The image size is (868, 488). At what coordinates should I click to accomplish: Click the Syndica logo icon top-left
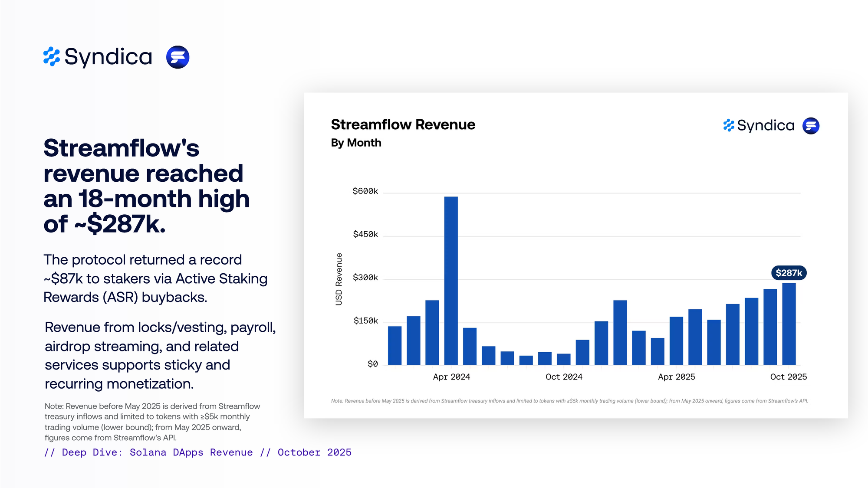[52, 57]
